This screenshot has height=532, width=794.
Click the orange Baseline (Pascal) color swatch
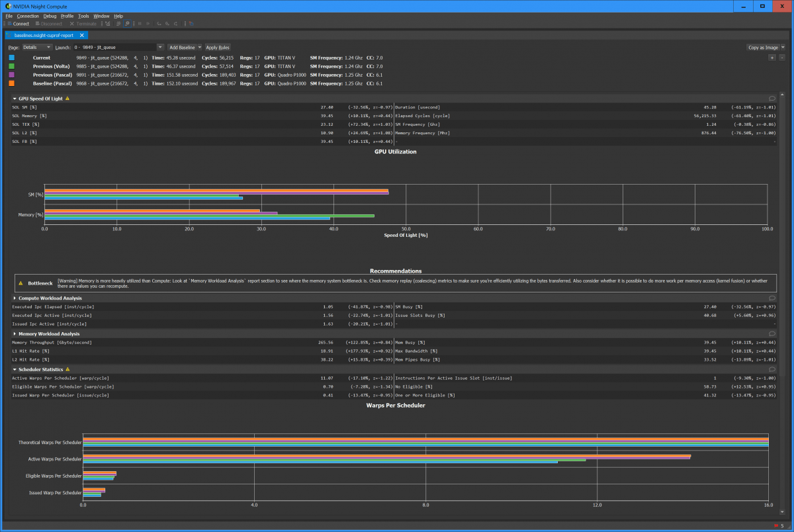(x=11, y=84)
